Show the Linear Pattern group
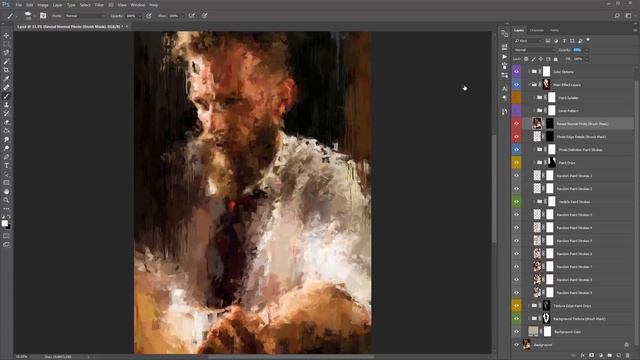640x360 pixels. pyautogui.click(x=516, y=111)
